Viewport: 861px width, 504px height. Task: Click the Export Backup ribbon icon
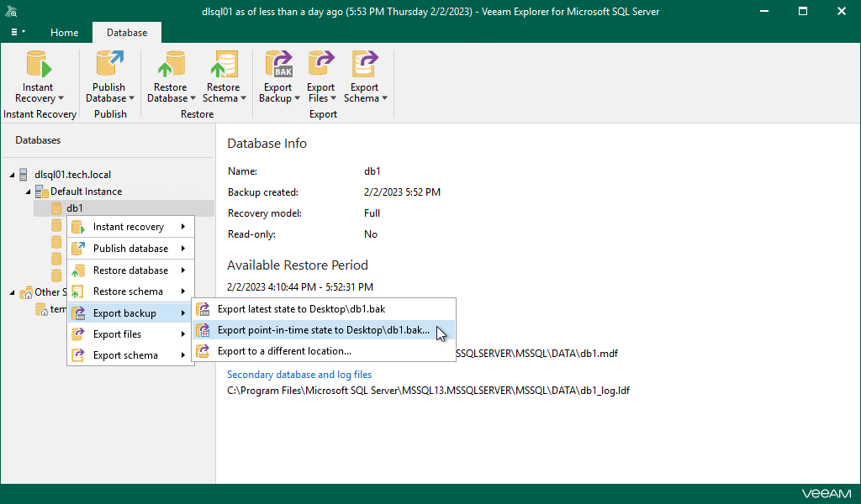278,64
